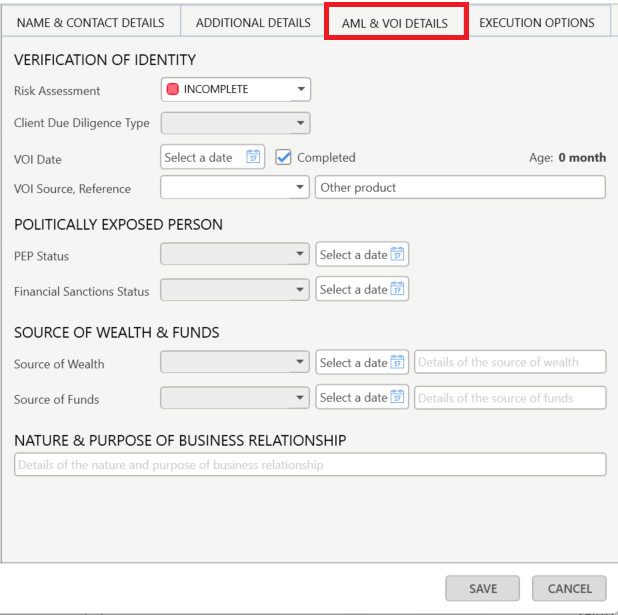Open Source of Funds date calendar icon
618x615 pixels.
[x=397, y=397]
